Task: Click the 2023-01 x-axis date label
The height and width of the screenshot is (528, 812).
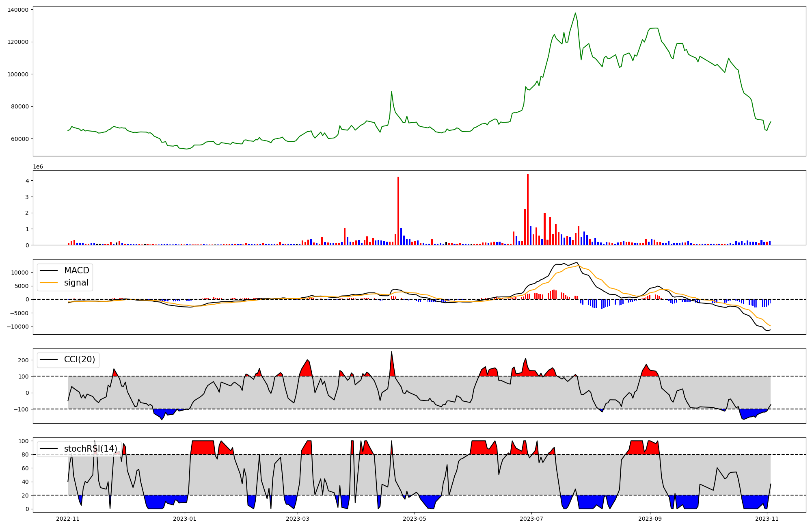Action: [185, 519]
